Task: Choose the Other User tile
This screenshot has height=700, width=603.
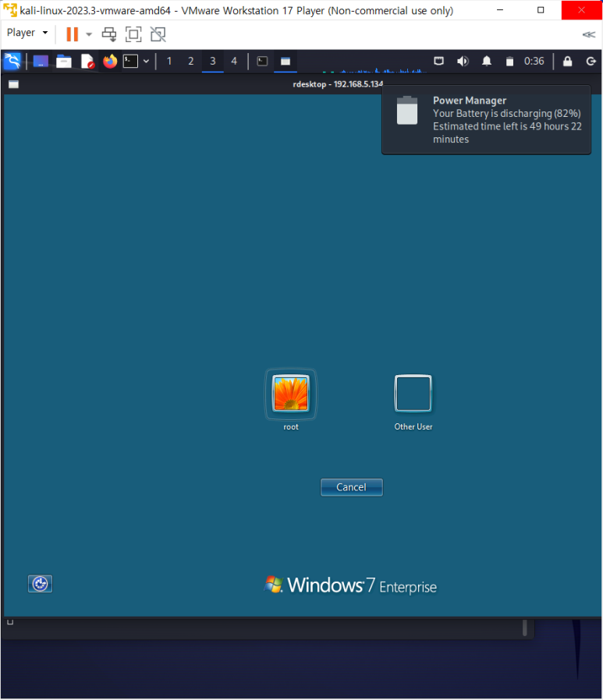Action: click(x=413, y=401)
